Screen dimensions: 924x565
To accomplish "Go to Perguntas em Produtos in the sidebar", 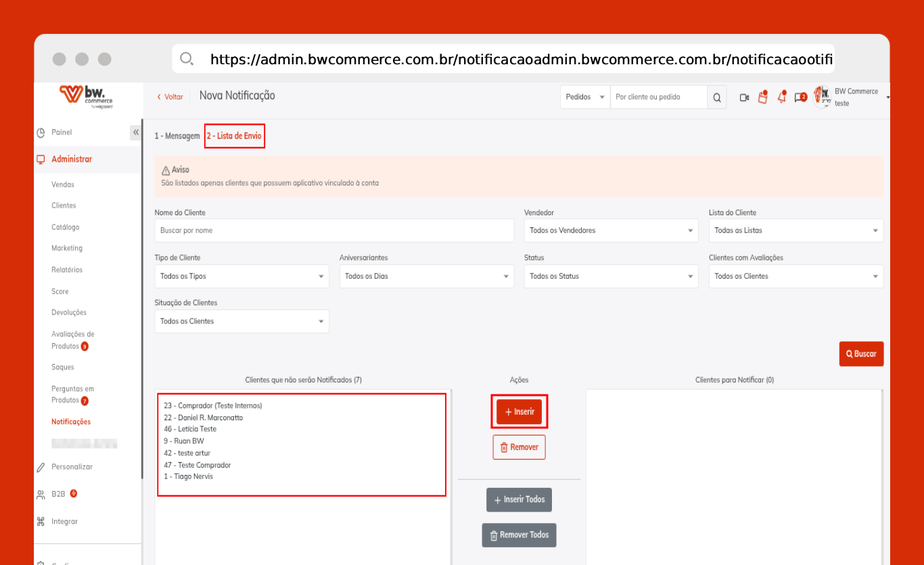I will (x=73, y=394).
